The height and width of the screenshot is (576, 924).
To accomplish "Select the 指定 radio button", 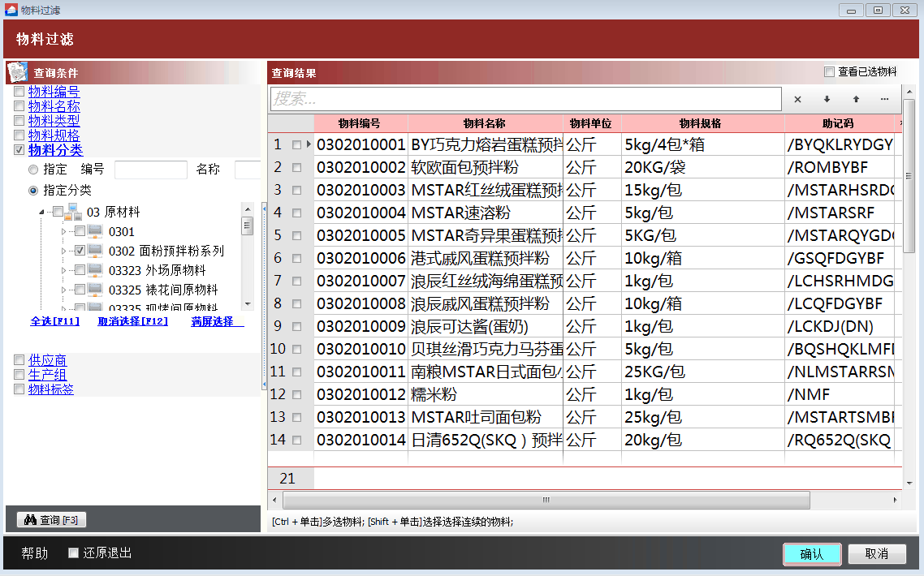I will click(x=33, y=170).
